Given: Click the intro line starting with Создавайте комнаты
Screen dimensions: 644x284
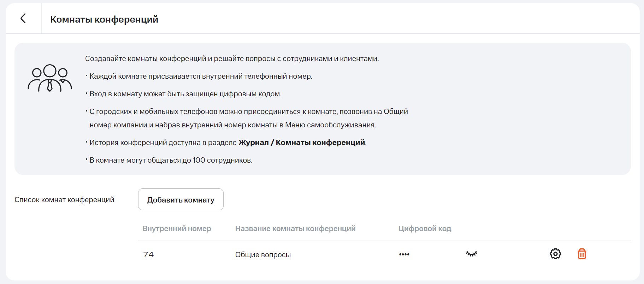Looking at the screenshot, I should pos(232,59).
